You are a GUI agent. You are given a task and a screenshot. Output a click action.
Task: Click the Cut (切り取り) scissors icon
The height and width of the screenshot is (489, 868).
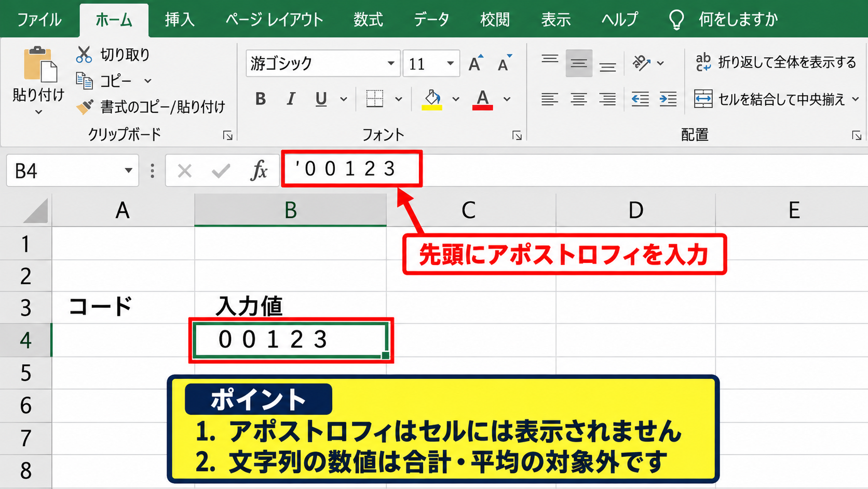[x=84, y=54]
